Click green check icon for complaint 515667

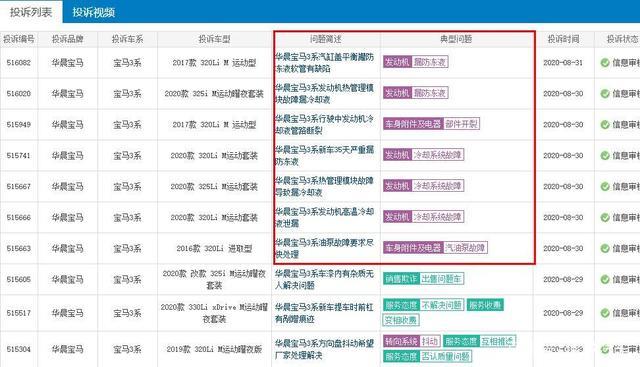(x=605, y=187)
